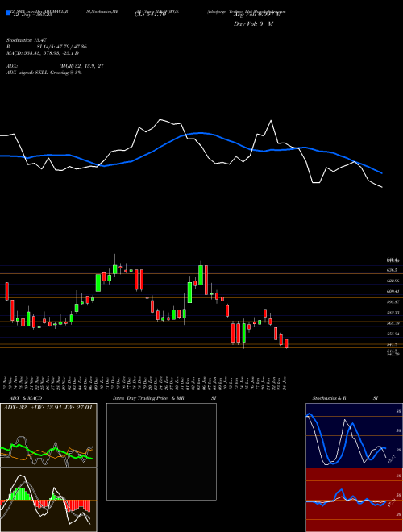Select the 'MACD: 553.83, 578.93, -25.1 D' line

[43, 53]
